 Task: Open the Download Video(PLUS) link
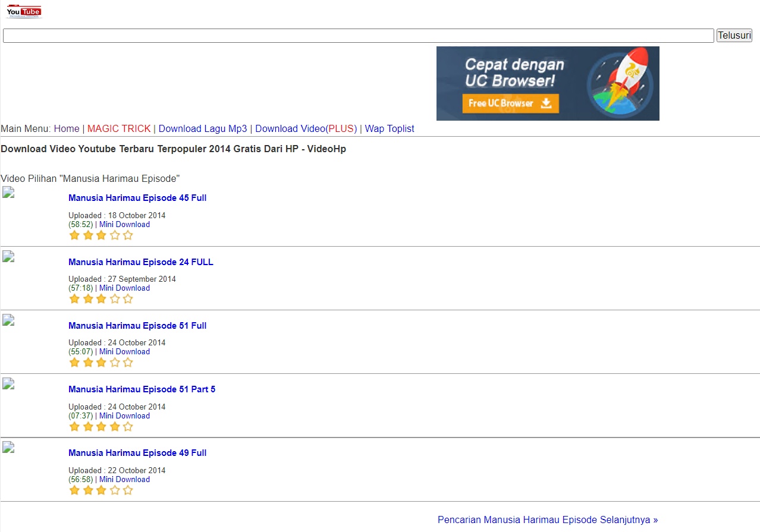point(306,128)
